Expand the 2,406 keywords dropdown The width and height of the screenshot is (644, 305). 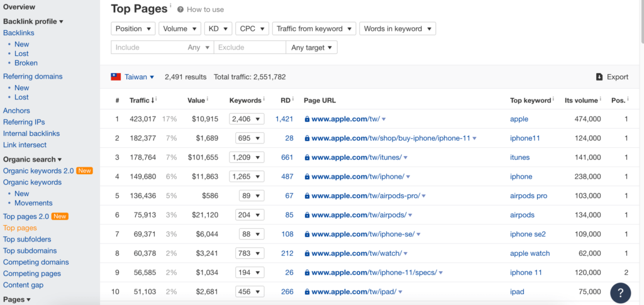[x=247, y=119]
